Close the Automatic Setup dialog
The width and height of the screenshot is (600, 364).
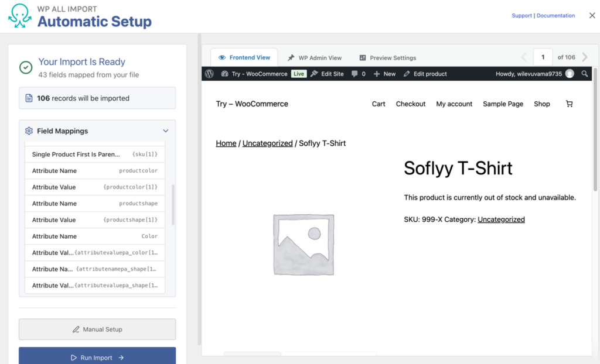tap(592, 16)
